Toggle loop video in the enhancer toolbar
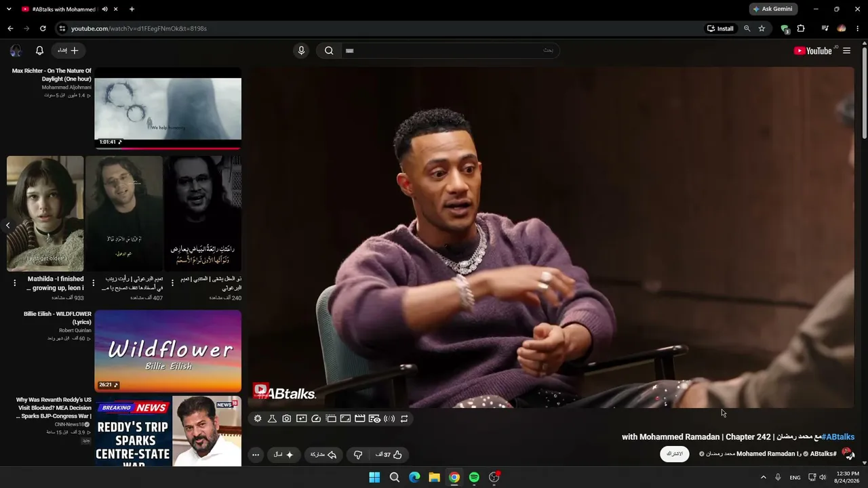Screen dimensions: 868x488 404,419
